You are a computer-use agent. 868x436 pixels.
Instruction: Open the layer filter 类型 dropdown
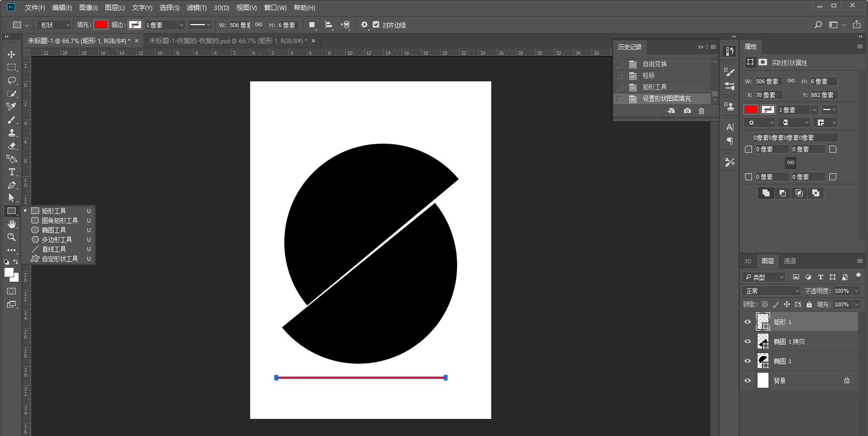click(764, 277)
